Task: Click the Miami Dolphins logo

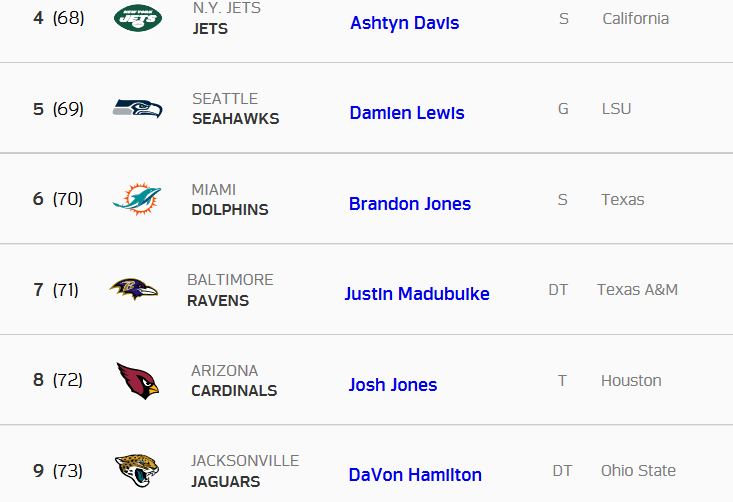Action: point(137,199)
